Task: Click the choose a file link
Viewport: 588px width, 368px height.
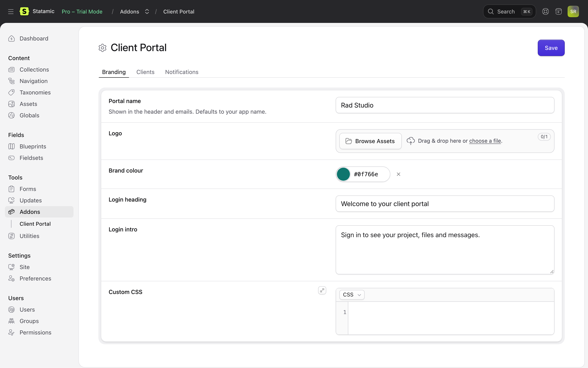Action: point(485,141)
